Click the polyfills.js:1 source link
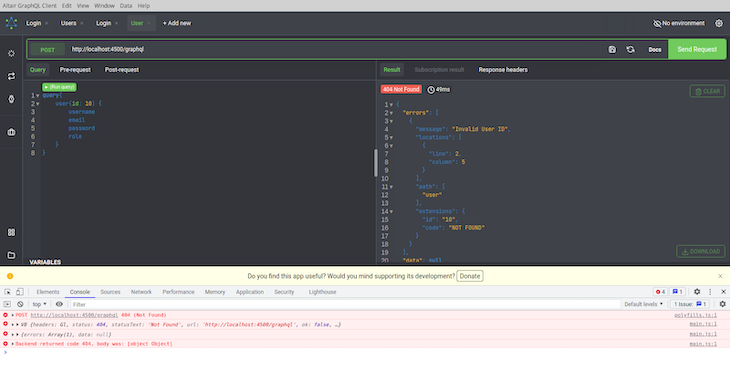This screenshot has width=730, height=382. tap(696, 315)
